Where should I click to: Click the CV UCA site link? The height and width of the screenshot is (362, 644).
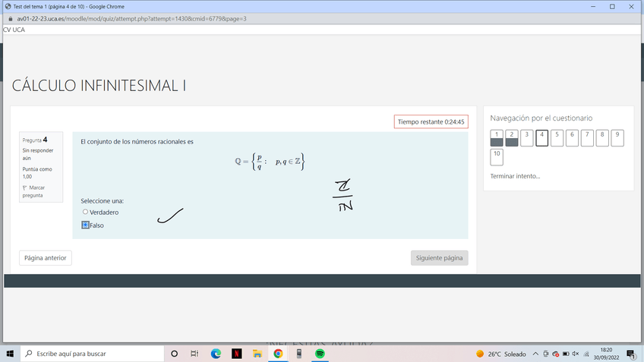click(14, 30)
